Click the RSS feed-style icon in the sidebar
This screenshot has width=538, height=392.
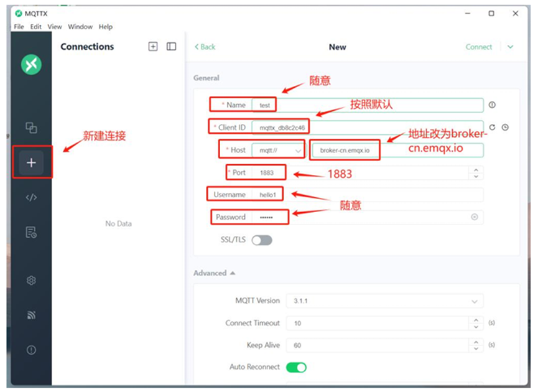point(31,315)
